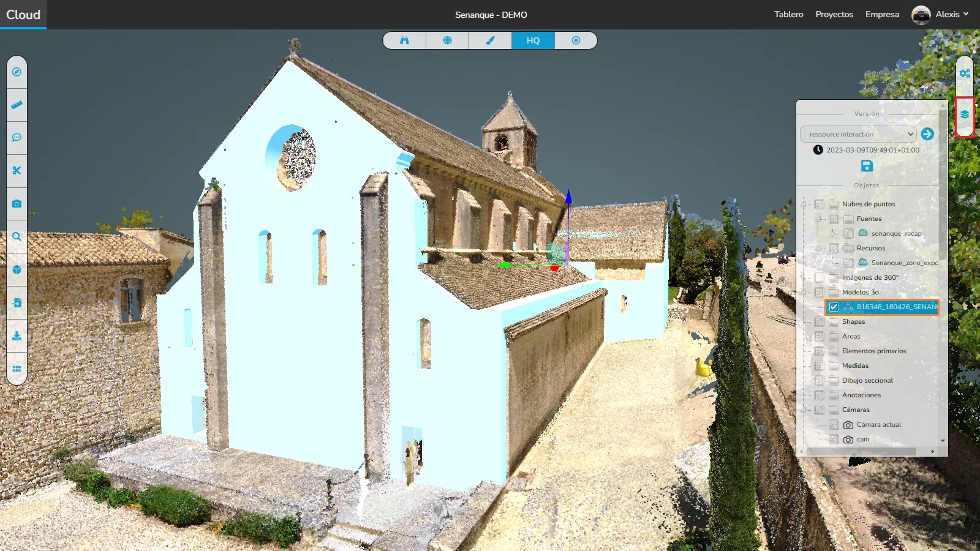Toggle the Modelos 3d checkbox
The image size is (980, 551).
point(819,292)
